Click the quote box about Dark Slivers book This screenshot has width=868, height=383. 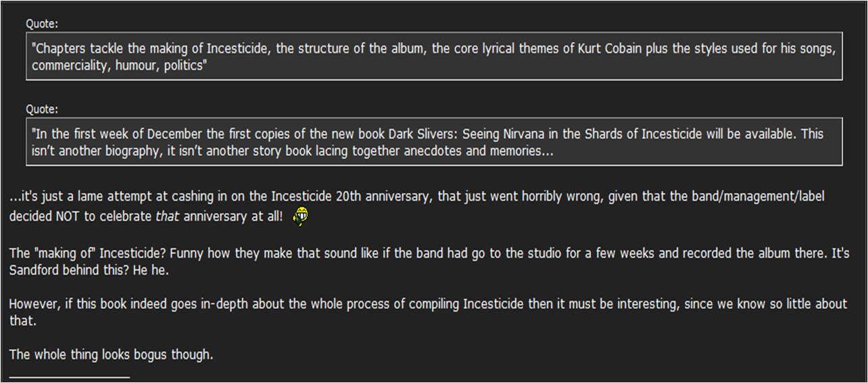click(434, 142)
